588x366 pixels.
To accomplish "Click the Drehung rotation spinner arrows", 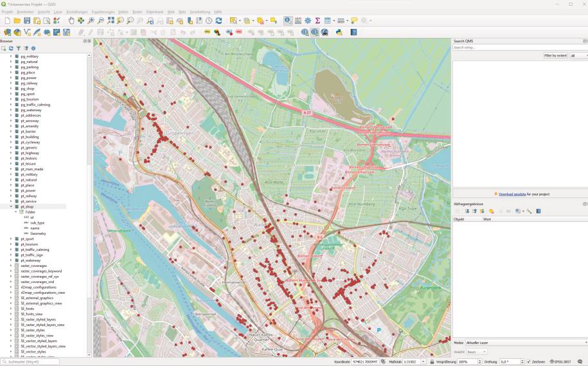I will click(x=522, y=362).
